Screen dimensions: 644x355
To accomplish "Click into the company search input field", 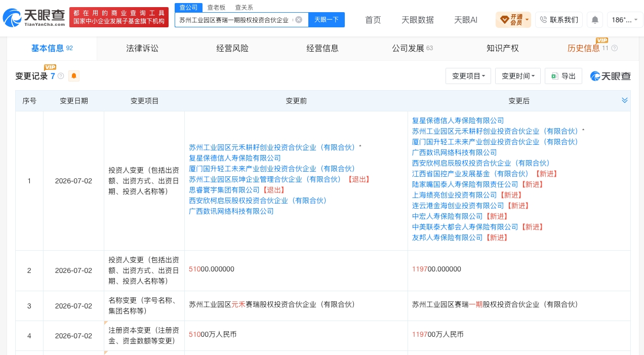I will pos(235,20).
